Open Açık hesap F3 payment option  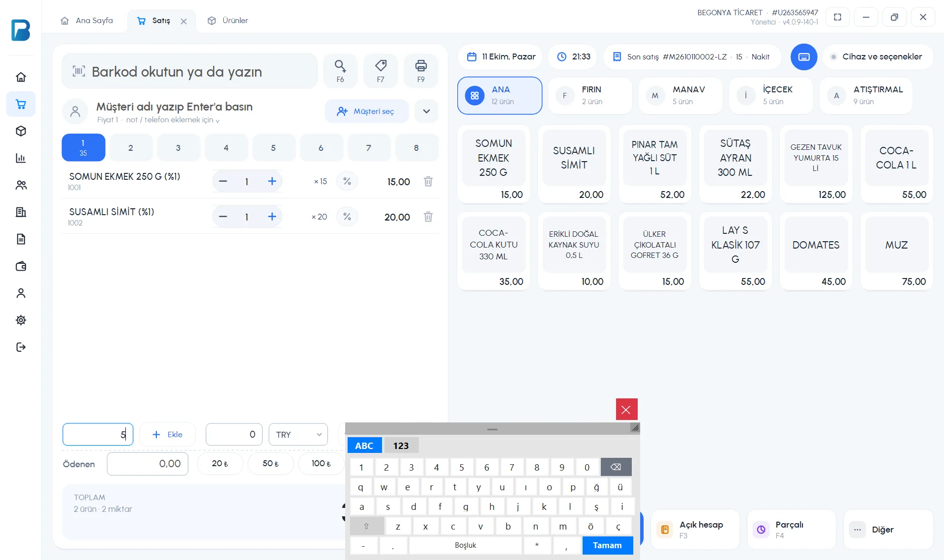tap(695, 530)
